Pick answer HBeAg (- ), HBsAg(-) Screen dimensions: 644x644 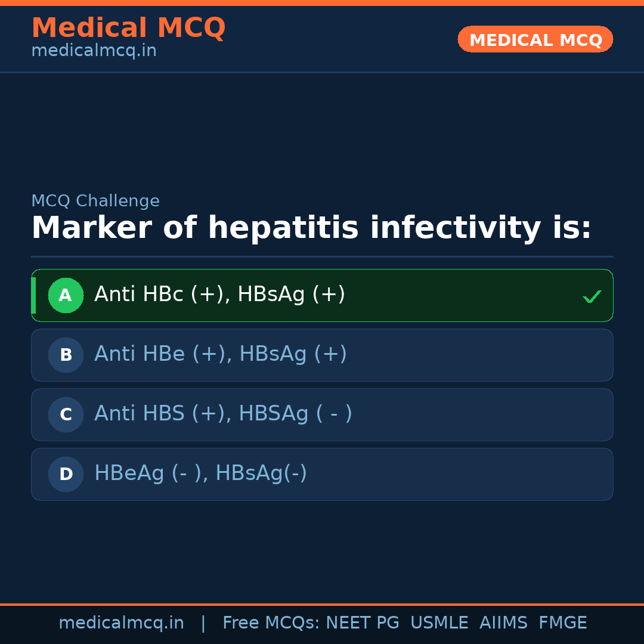click(x=200, y=473)
